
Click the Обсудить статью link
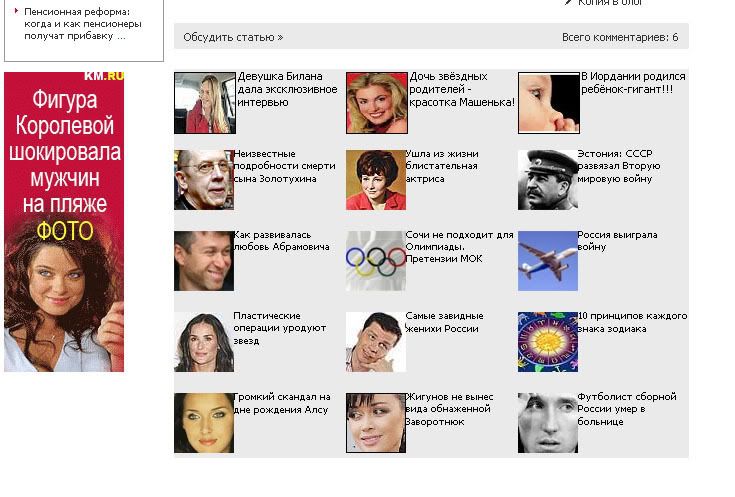233,37
